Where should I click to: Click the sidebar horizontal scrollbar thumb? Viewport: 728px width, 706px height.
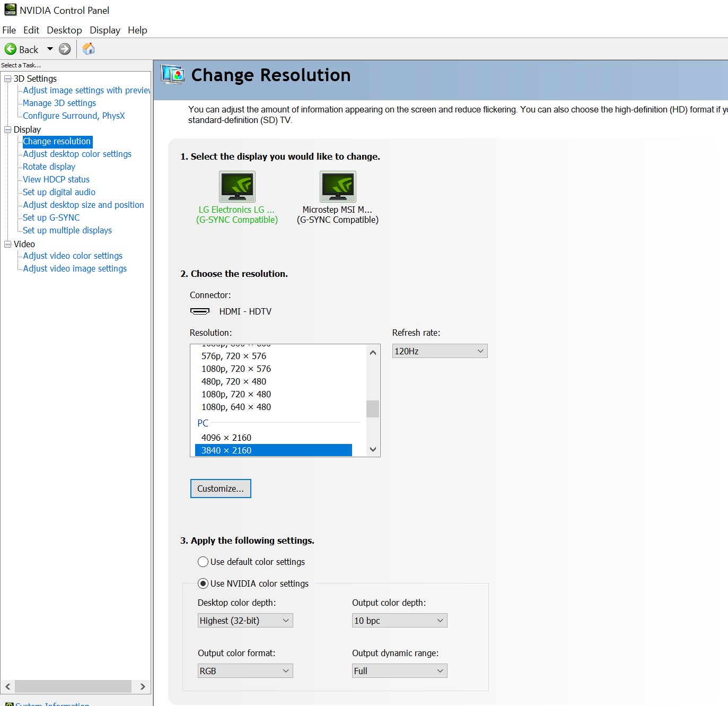73,686
